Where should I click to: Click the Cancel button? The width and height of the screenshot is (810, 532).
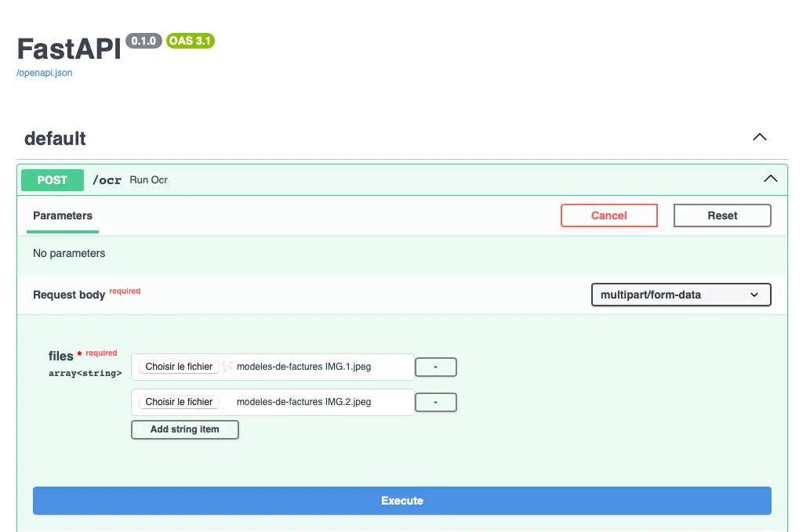[x=609, y=215]
